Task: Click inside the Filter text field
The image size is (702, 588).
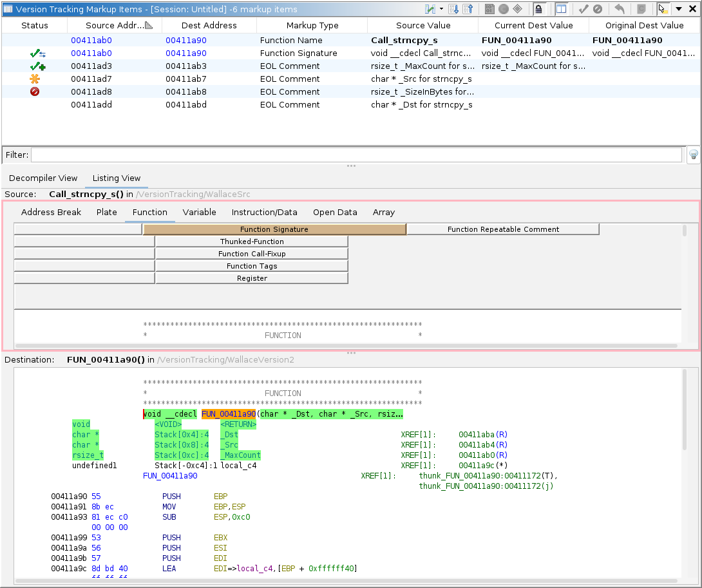Action: [356, 155]
